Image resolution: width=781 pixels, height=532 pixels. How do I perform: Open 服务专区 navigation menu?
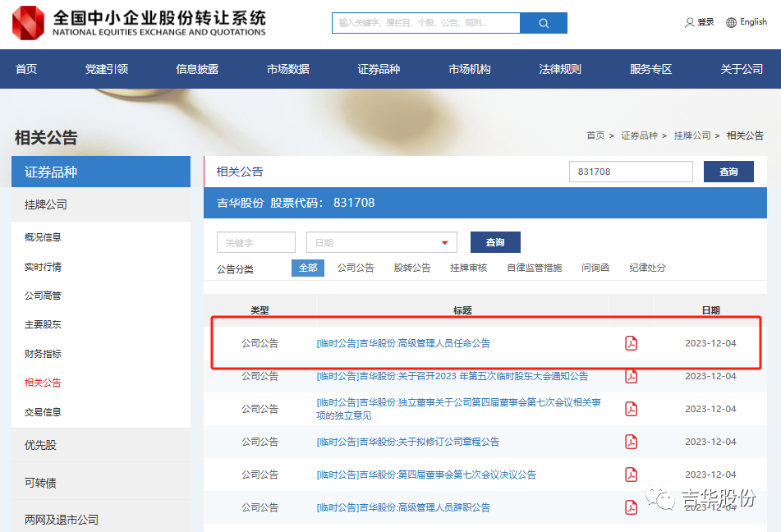click(650, 69)
